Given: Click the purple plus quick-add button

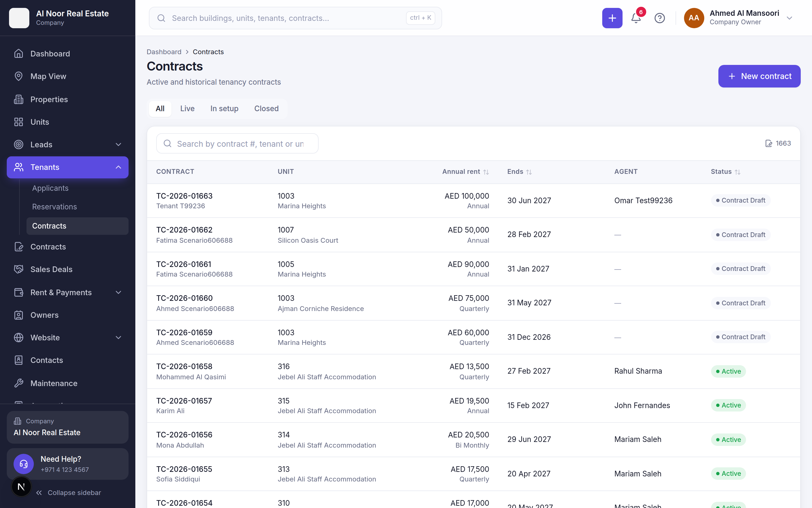Looking at the screenshot, I should click(612, 18).
